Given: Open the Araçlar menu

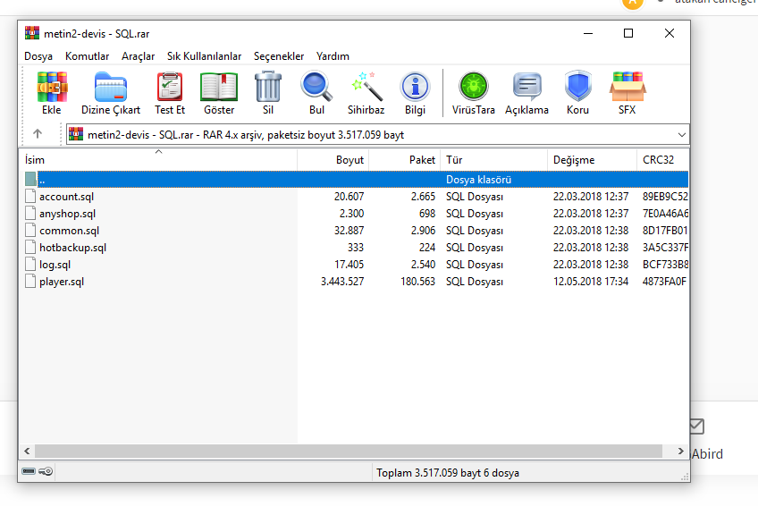Looking at the screenshot, I should pos(138,56).
